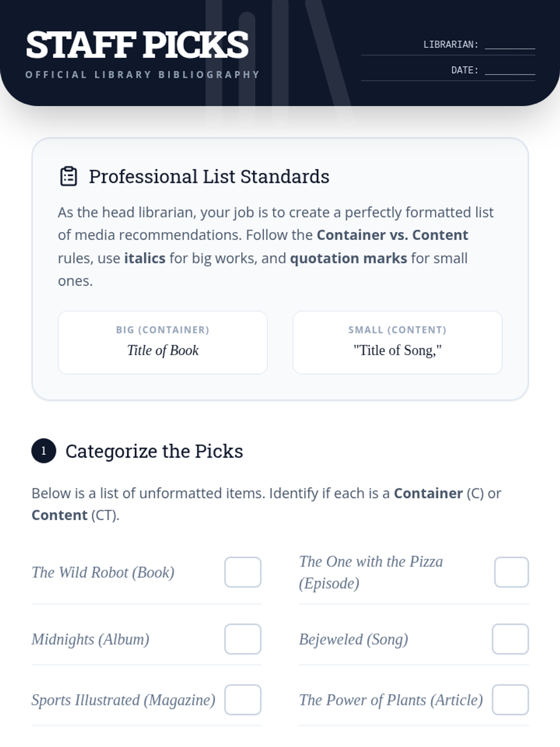Click the One with the Pizza answer box

pos(511,572)
